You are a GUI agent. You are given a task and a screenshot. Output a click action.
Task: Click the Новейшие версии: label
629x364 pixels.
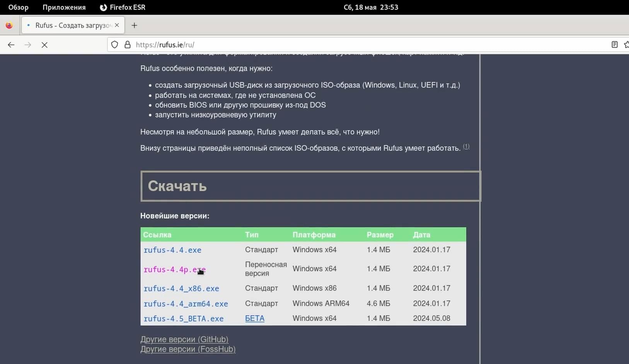[x=175, y=216]
